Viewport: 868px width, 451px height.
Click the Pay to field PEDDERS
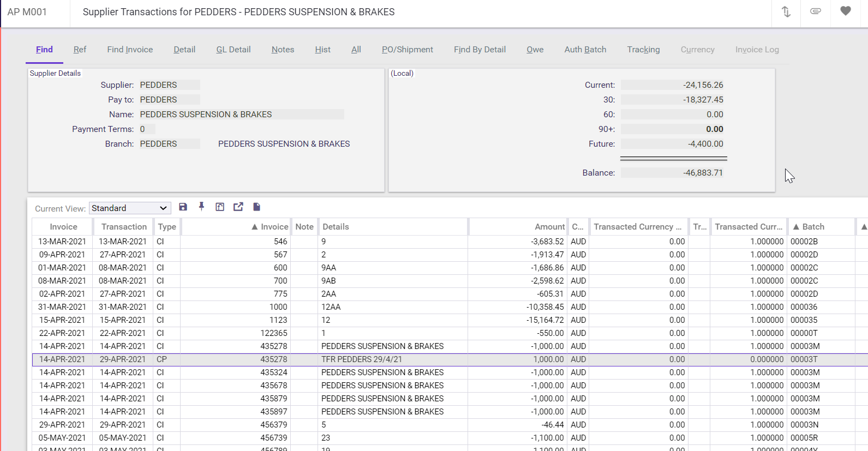click(170, 100)
